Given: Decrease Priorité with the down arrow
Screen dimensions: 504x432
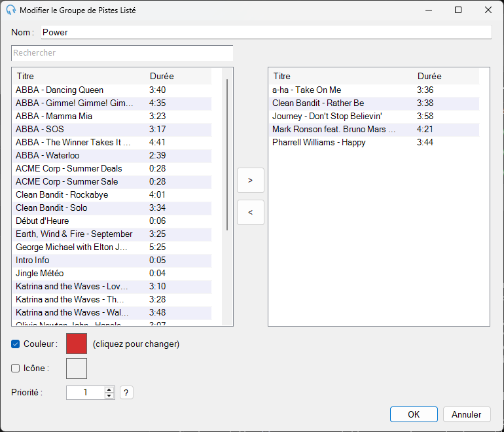Looking at the screenshot, I should (109, 396).
